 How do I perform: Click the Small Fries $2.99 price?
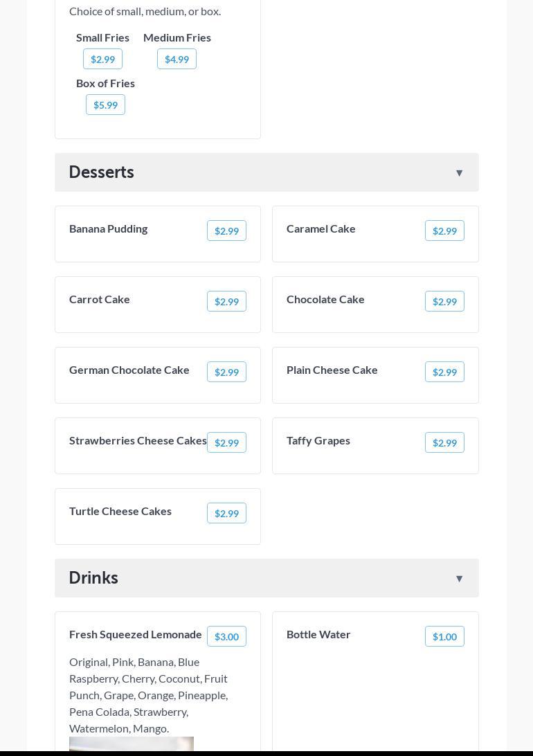(102, 60)
